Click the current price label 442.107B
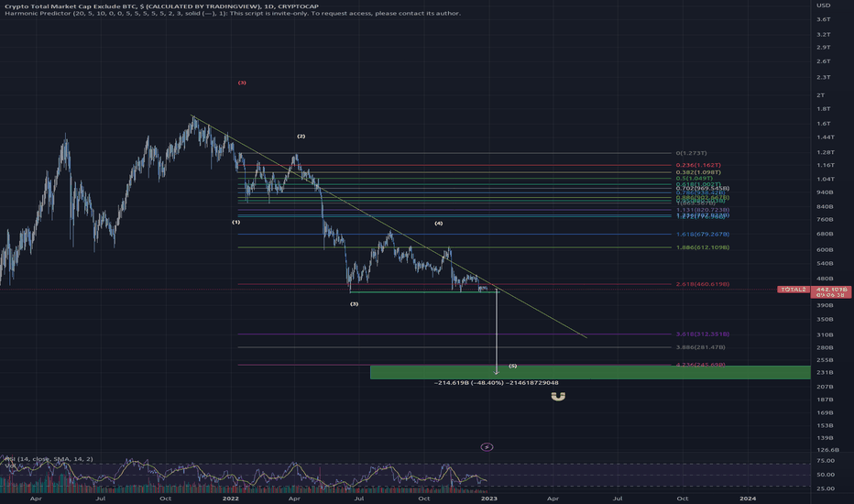This screenshot has height=504, width=854. point(831,290)
